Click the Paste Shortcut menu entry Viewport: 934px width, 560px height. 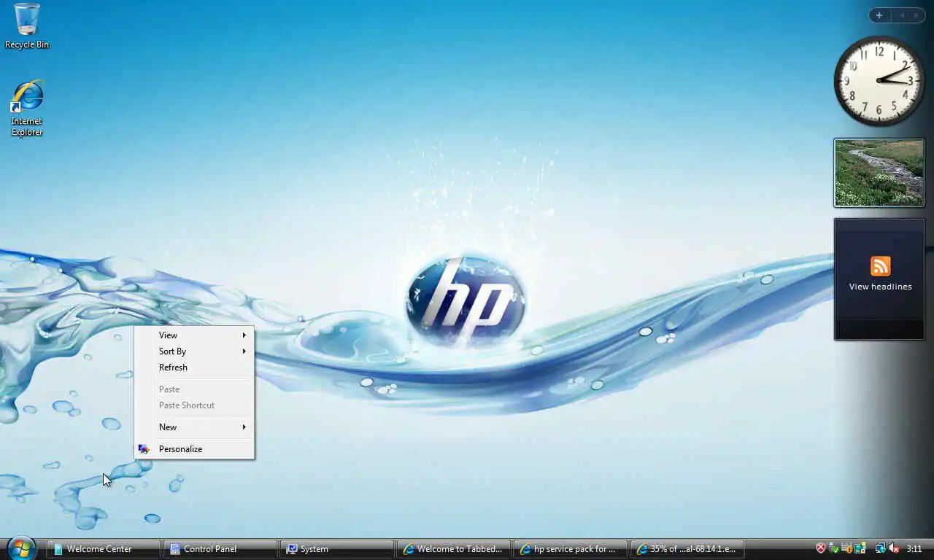[x=194, y=405]
